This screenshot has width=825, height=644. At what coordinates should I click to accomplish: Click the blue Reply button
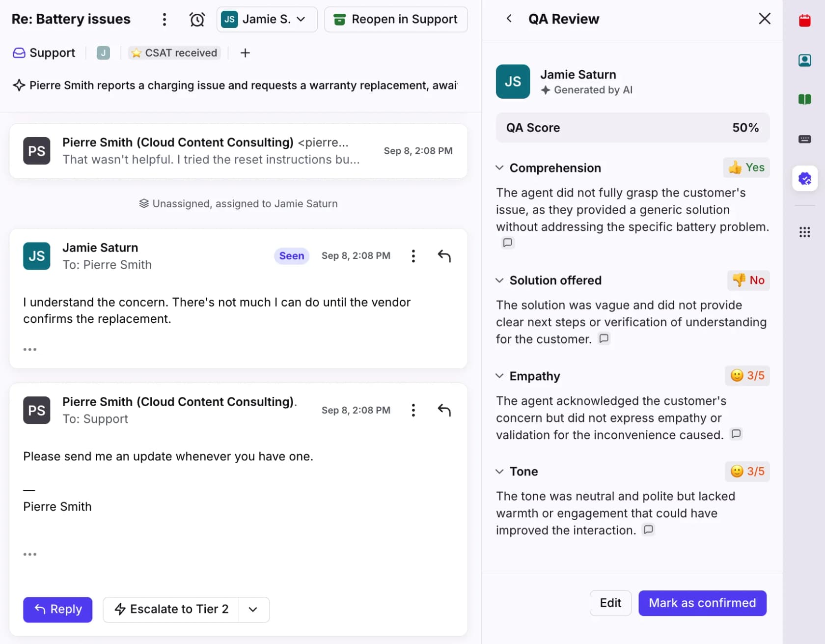(58, 610)
